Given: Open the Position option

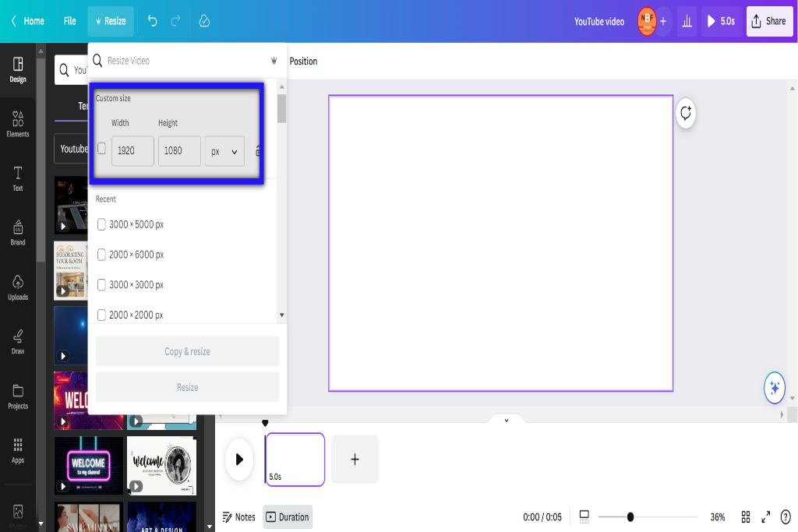Looking at the screenshot, I should coord(303,61).
